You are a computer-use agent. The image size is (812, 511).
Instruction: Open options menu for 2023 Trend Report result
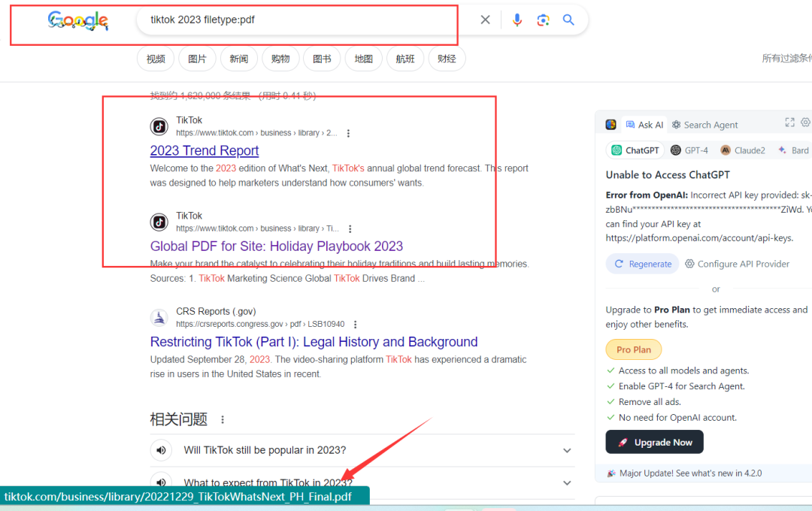(349, 133)
